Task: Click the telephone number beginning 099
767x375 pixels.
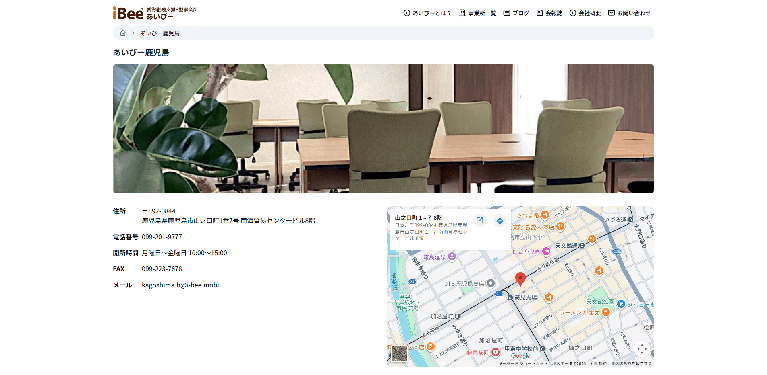Action: point(162,237)
